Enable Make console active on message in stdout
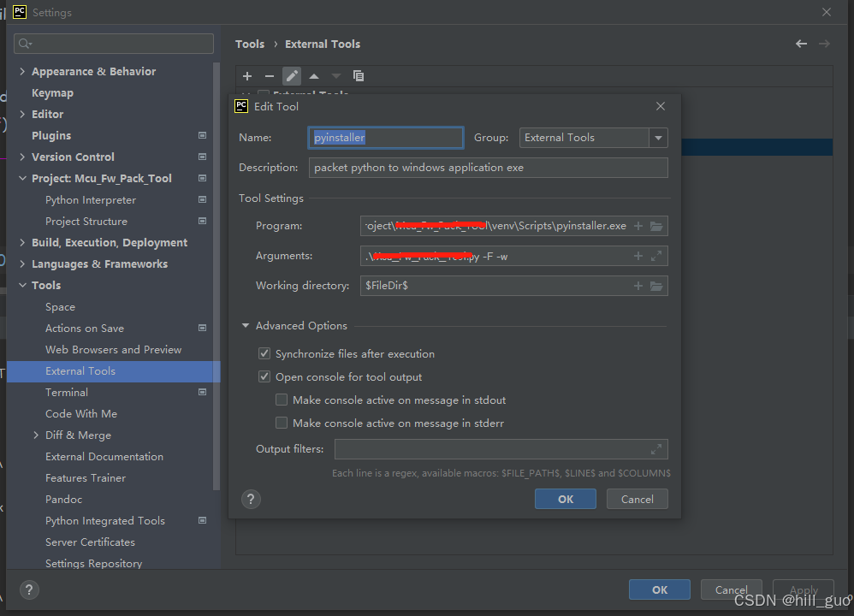Screen dimensions: 854x616 point(282,400)
